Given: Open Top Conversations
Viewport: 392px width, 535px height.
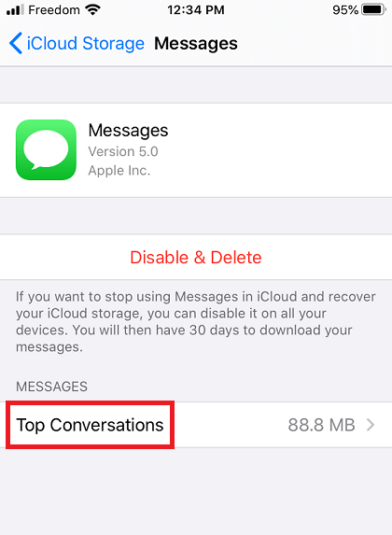Looking at the screenshot, I should click(196, 425).
